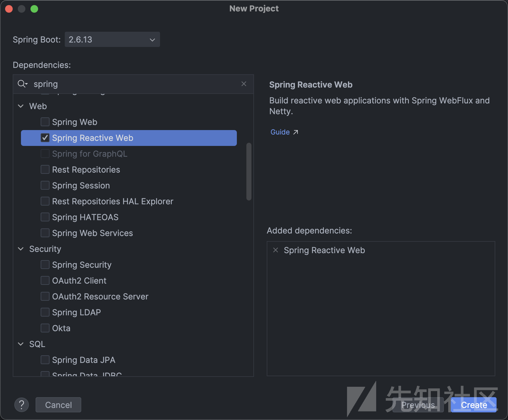Check the OAuth2 Resource Server checkbox

click(x=45, y=296)
